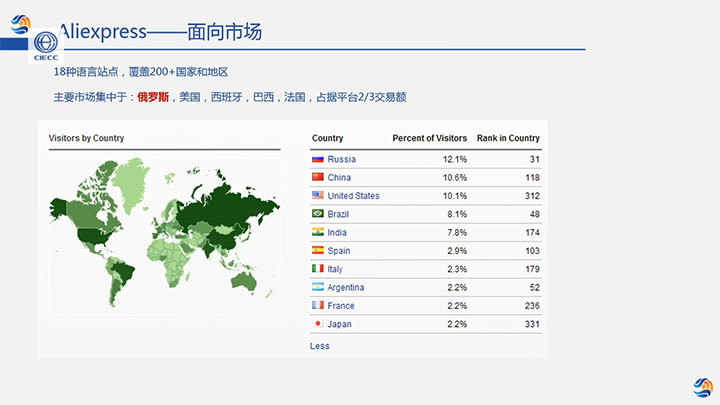
Task: Click the globe logo at bottom-right corner
Action: [702, 386]
